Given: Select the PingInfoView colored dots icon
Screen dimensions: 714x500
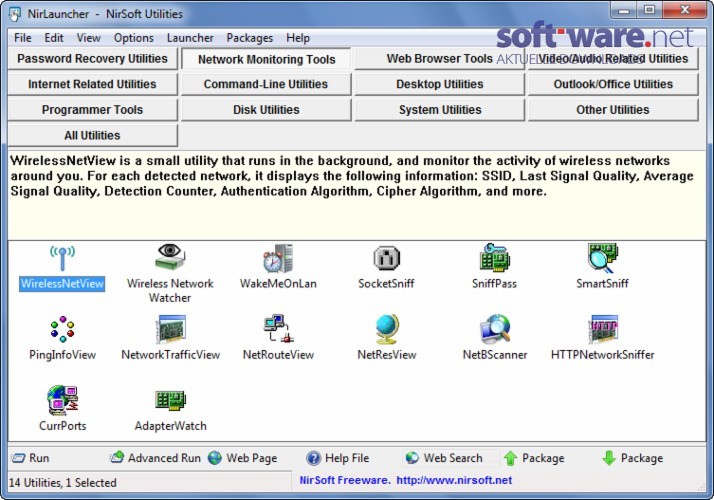Looking at the screenshot, I should (x=62, y=329).
